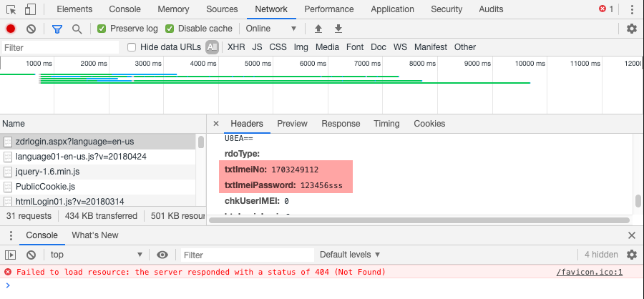
Task: Expand the Default levels dropdown
Action: coord(350,255)
